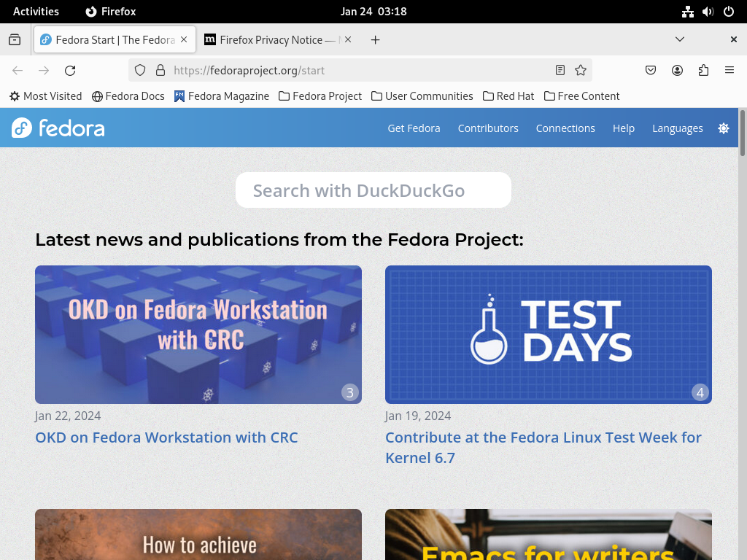This screenshot has height=560, width=747.
Task: Open Fedora Magazine bookmark
Action: pos(222,96)
